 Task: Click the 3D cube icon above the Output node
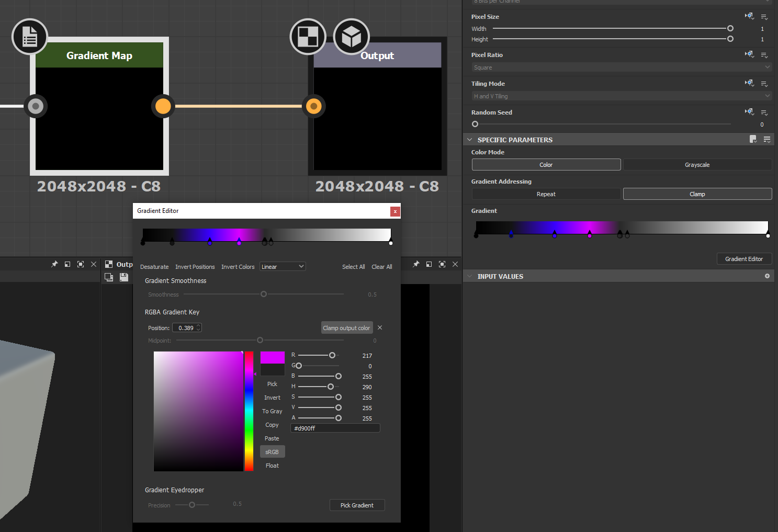coord(351,37)
